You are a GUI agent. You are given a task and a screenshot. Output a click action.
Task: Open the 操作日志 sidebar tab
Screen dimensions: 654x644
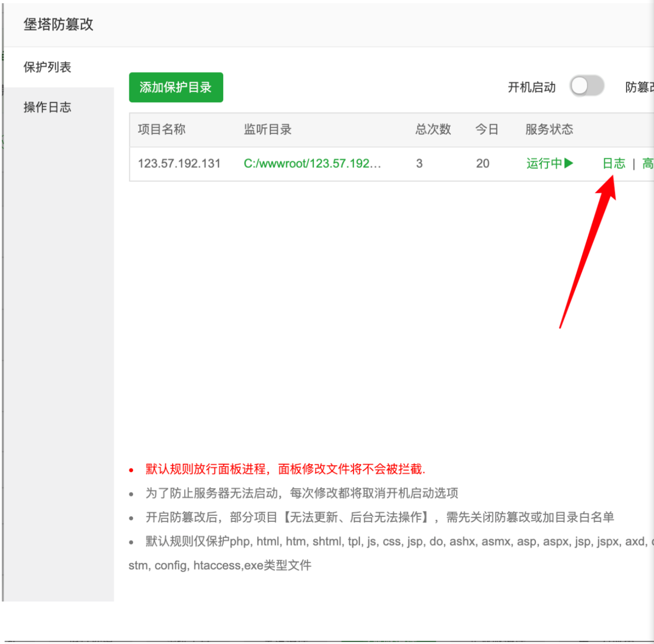[x=47, y=107]
